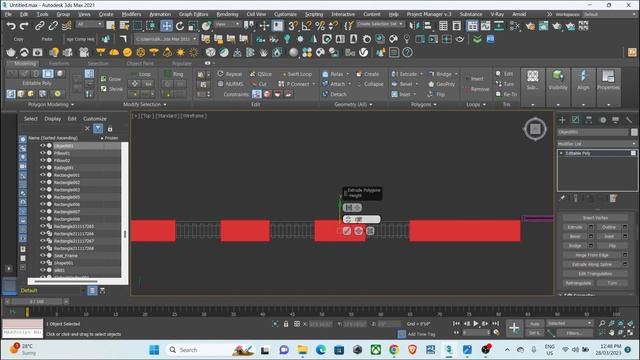Image resolution: width=640 pixels, height=360 pixels.
Task: Open Modify panel tab icon
Action: pyautogui.click(x=575, y=120)
